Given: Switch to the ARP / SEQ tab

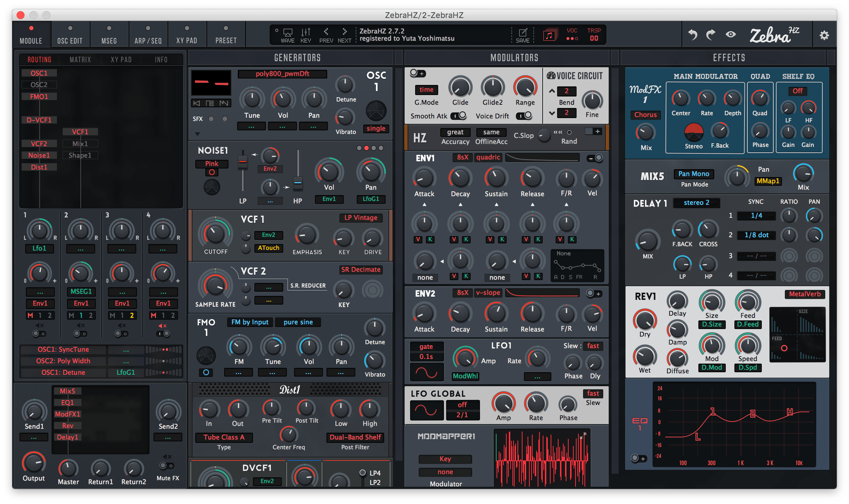Looking at the screenshot, I should 148,35.
